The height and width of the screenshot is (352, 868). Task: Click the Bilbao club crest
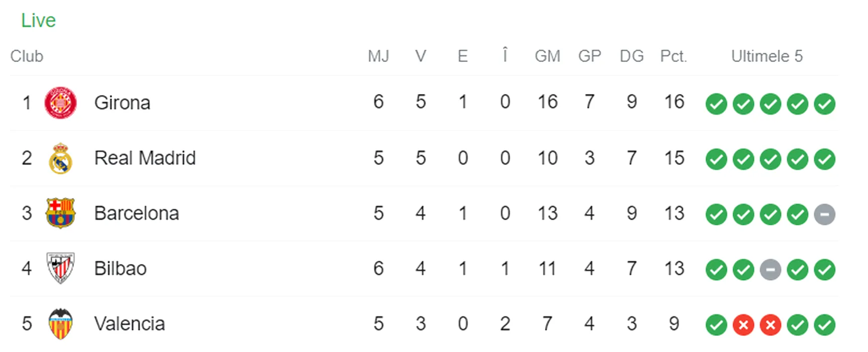[x=60, y=269]
